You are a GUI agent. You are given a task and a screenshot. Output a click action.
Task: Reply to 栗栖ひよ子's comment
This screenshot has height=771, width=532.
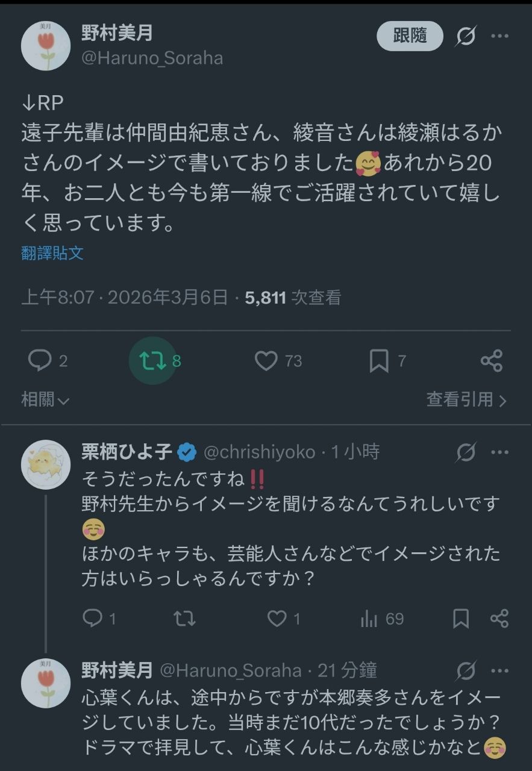(92, 618)
